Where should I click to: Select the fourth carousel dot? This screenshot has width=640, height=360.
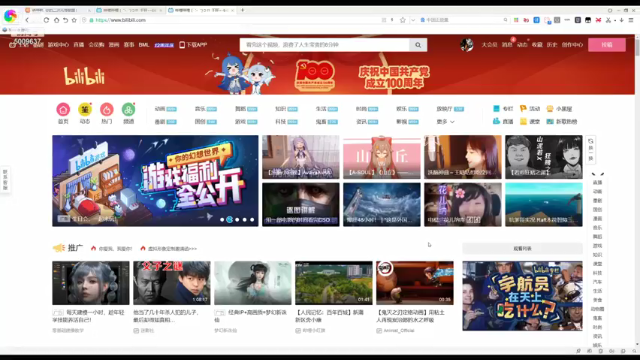click(244, 220)
